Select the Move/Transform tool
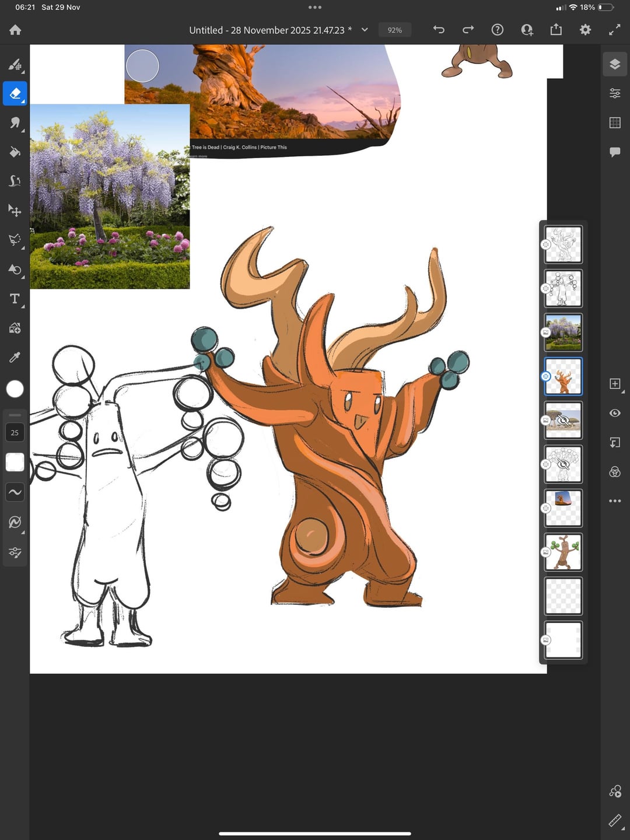 15,211
